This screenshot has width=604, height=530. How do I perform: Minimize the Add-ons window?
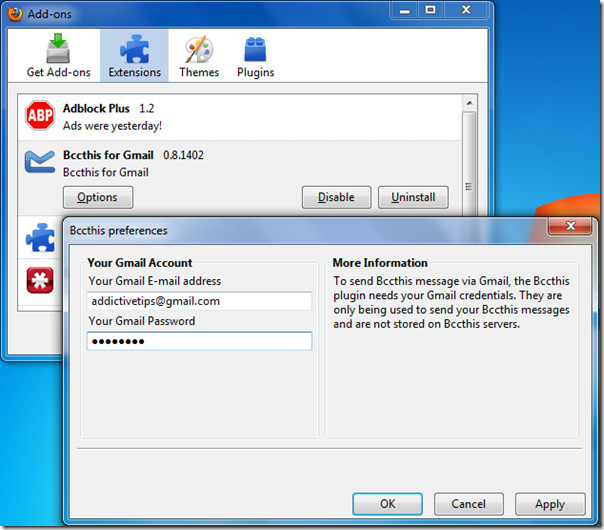(x=404, y=10)
